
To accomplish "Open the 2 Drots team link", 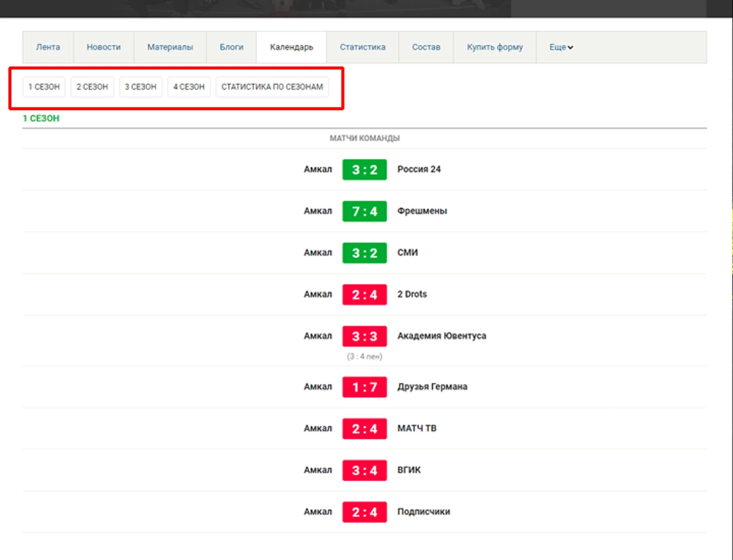I will [412, 294].
